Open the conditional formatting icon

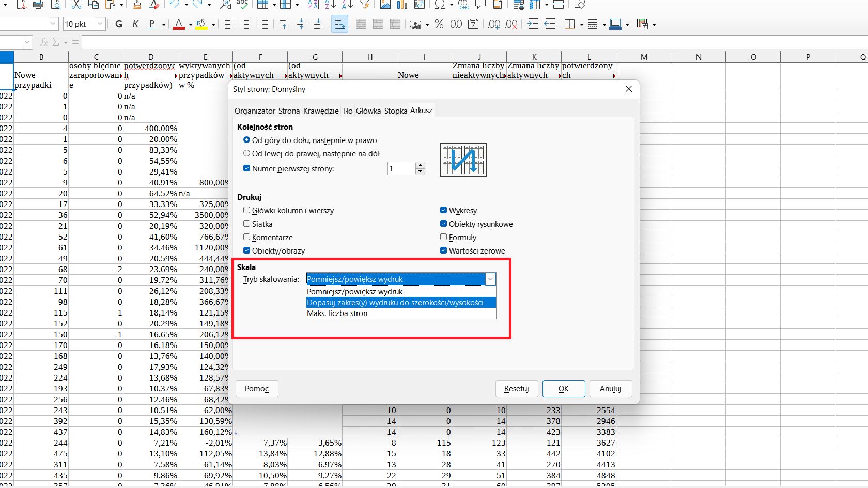(x=642, y=24)
